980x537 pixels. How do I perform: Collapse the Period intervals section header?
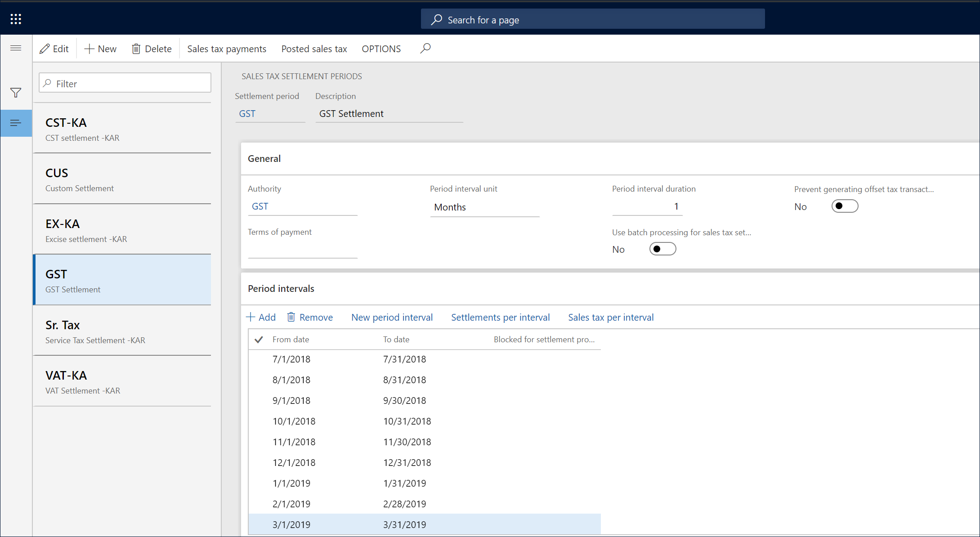coord(610,289)
